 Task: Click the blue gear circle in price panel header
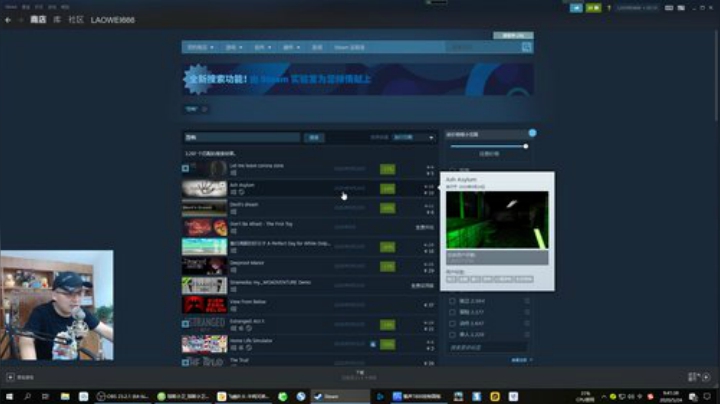coord(532,133)
